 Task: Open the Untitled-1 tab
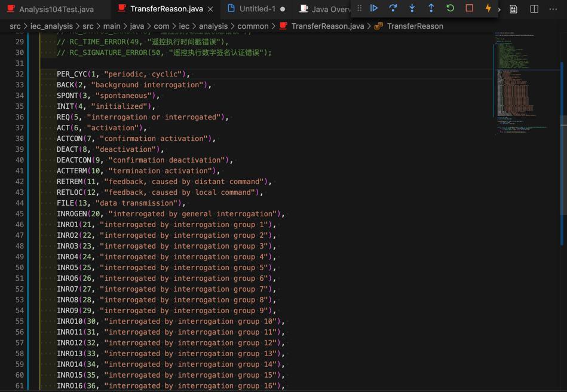258,9
